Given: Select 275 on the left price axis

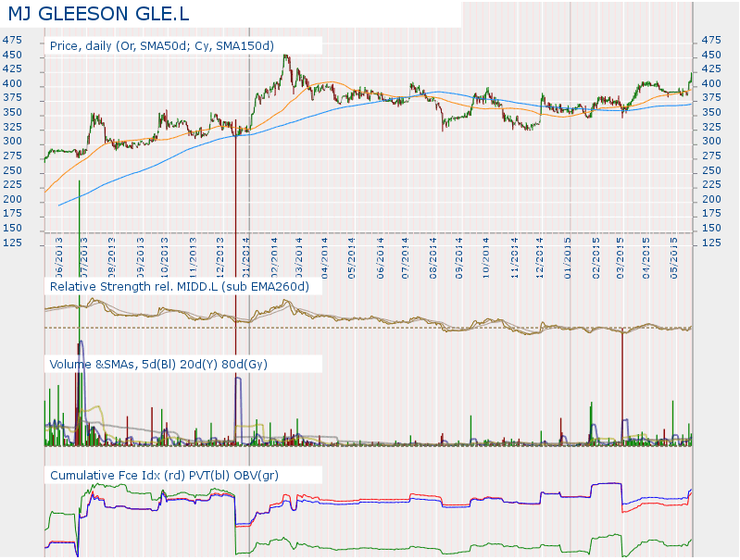Looking at the screenshot, I should point(12,156).
